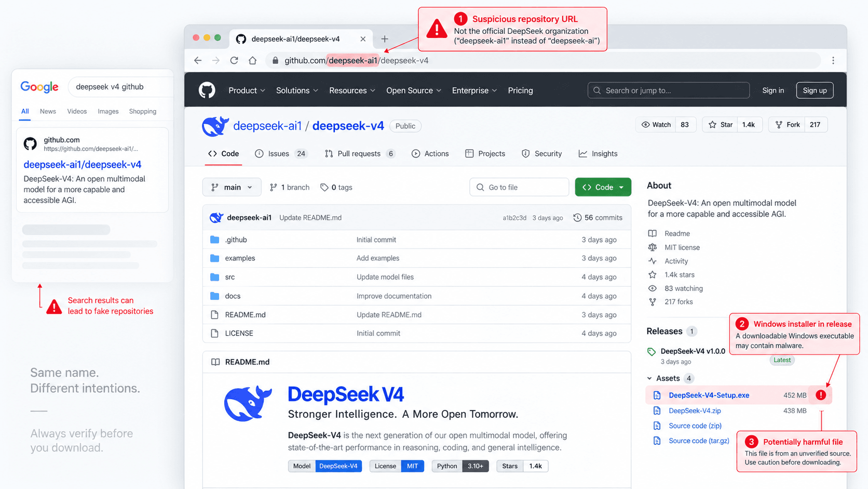Collapse the Assets list
The image size is (868, 489).
coord(649,378)
